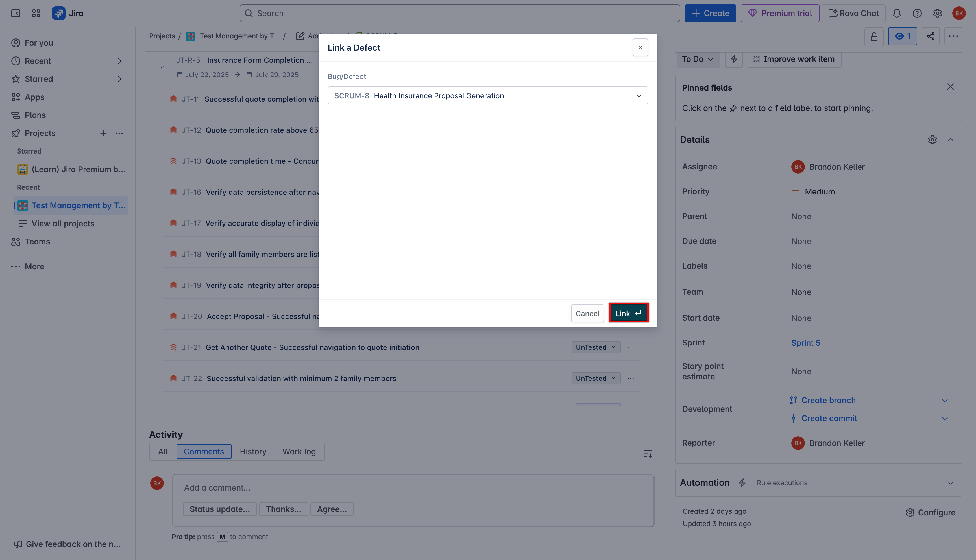Open the app switcher grid icon
Screen dimensions: 976x560
pos(36,14)
